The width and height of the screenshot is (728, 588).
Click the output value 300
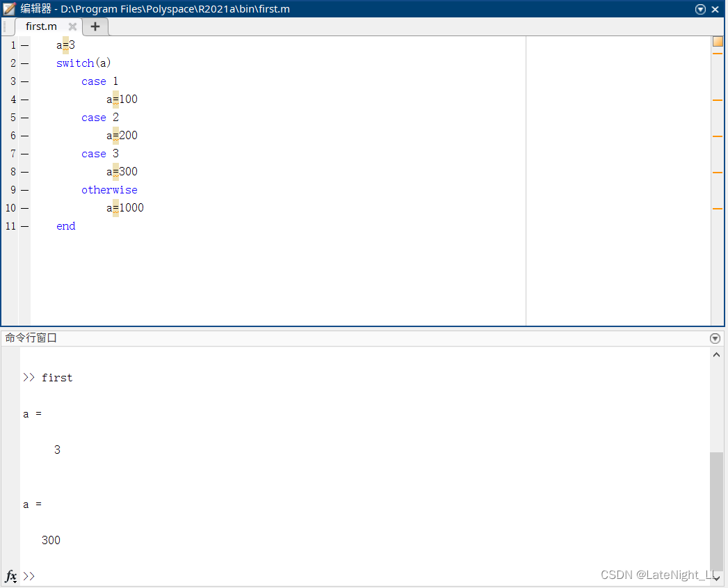51,540
